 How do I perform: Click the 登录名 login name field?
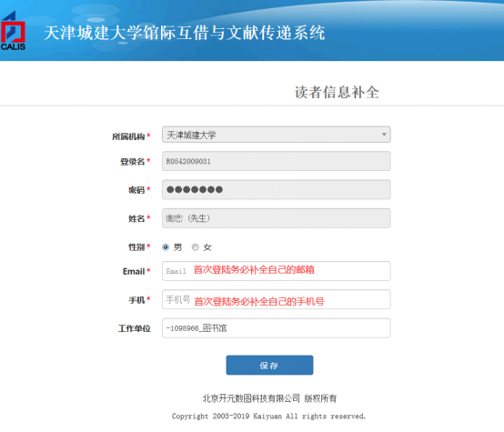[x=277, y=161]
